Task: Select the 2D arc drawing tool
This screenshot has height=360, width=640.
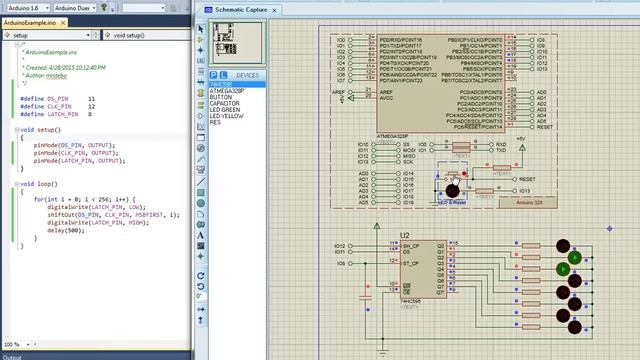Action: pos(200,214)
